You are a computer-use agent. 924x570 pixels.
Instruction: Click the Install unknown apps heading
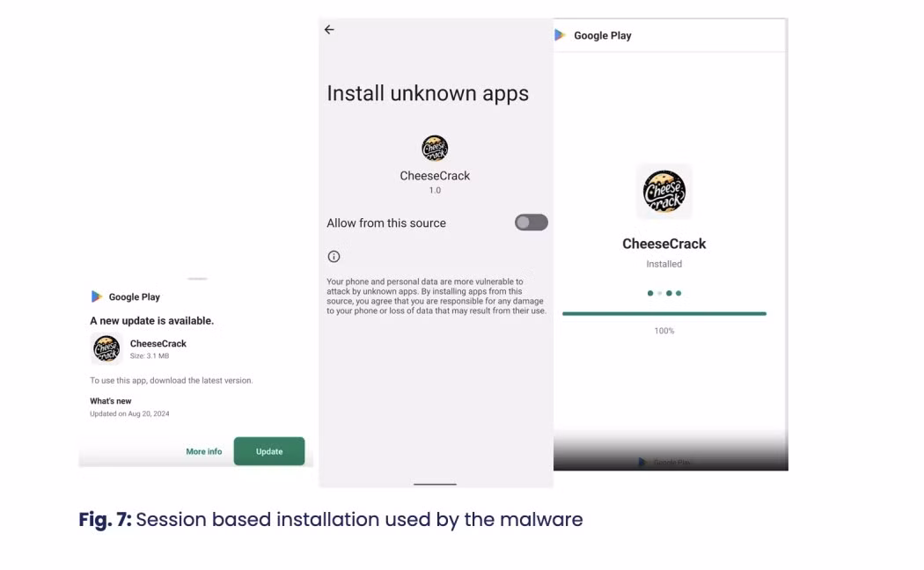coord(428,93)
